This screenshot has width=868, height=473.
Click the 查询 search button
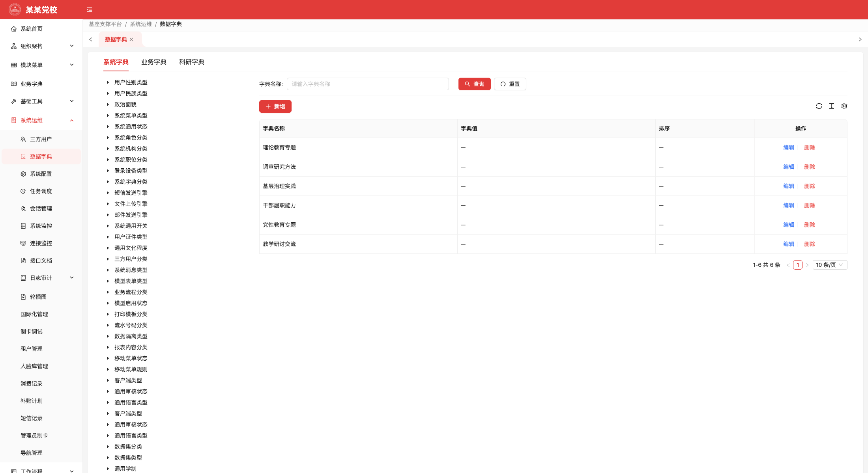474,84
